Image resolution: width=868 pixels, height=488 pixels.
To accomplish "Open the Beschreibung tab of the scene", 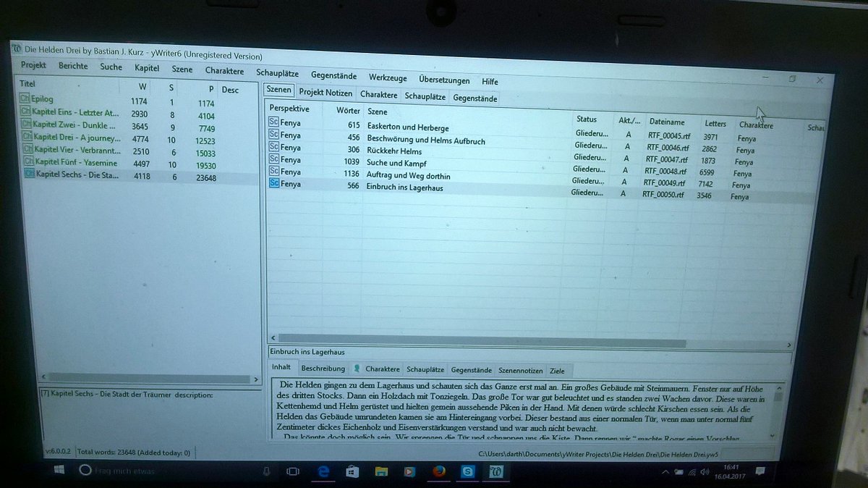I will click(323, 369).
